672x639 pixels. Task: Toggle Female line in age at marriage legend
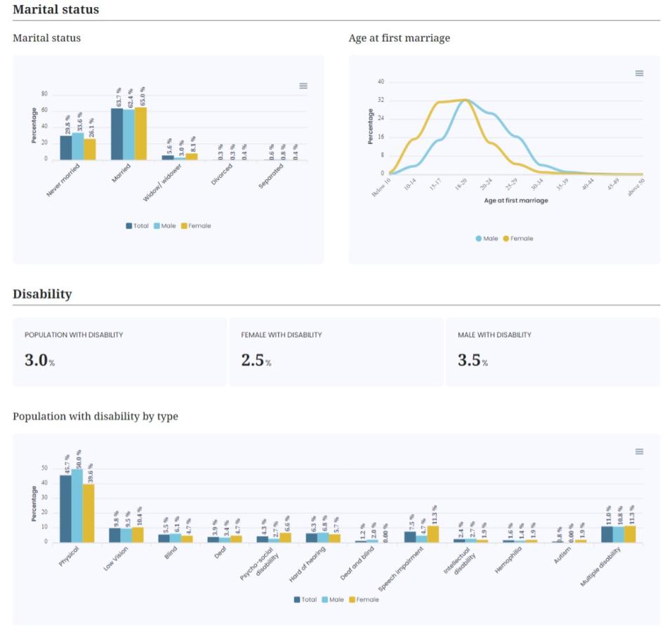518,239
